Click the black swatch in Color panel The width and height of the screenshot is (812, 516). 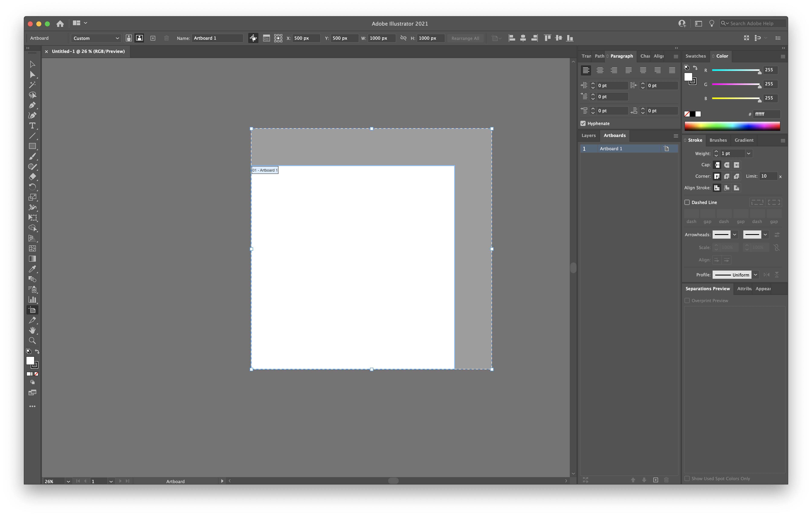(x=693, y=114)
